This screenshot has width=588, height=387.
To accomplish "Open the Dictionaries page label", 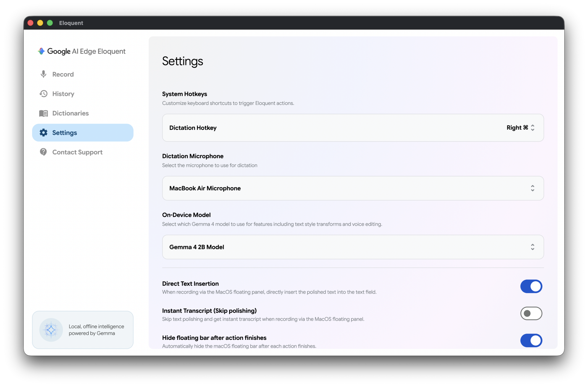I will tap(71, 113).
